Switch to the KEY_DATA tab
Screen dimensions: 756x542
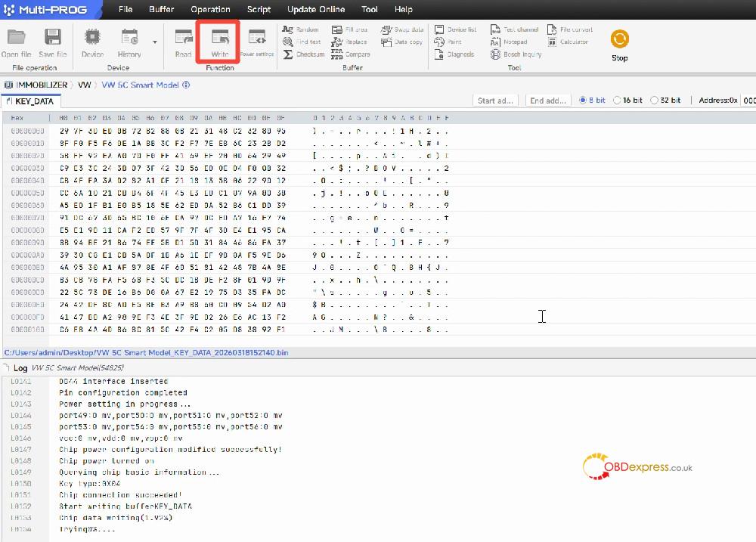30,101
